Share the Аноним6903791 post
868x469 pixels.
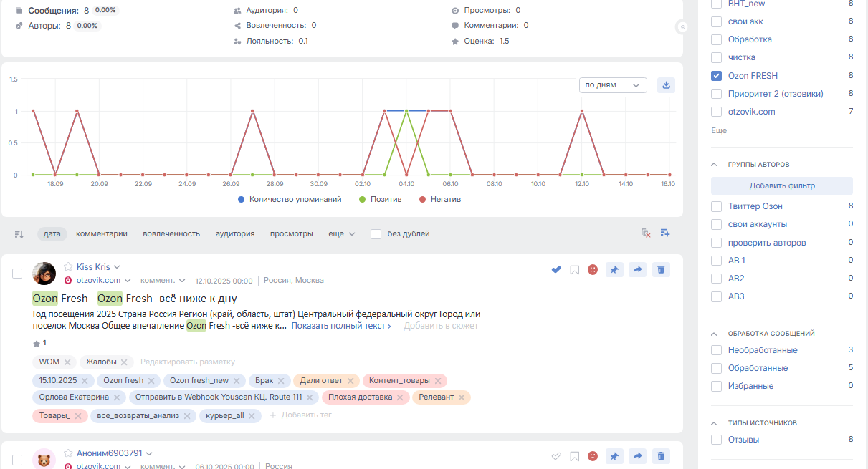point(638,456)
